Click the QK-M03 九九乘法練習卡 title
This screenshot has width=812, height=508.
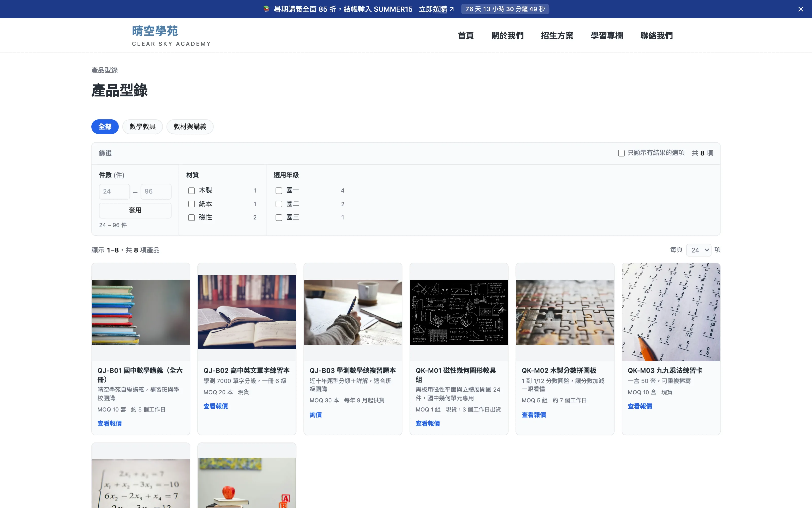(x=665, y=371)
